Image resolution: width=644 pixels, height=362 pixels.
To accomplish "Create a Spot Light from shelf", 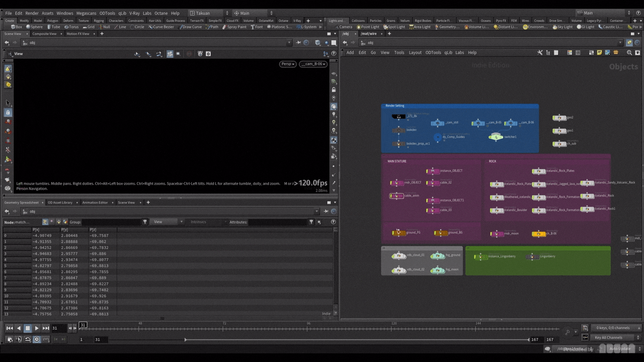I will 394,27.
